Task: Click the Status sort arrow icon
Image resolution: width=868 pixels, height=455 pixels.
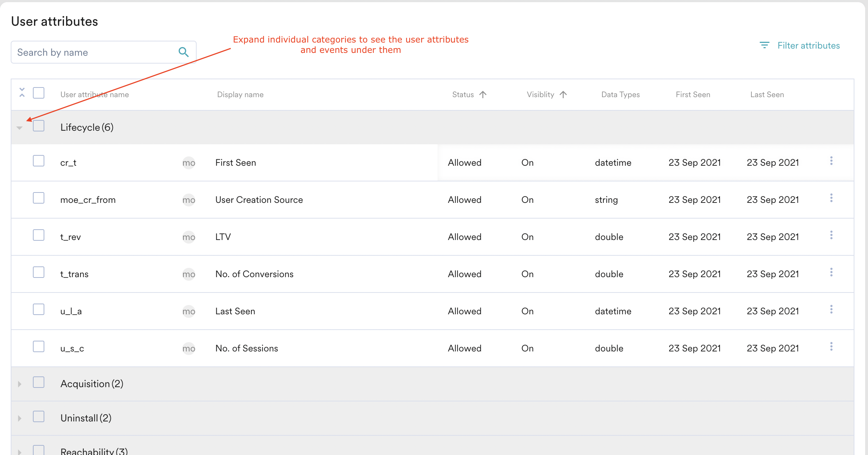Action: [x=483, y=95]
